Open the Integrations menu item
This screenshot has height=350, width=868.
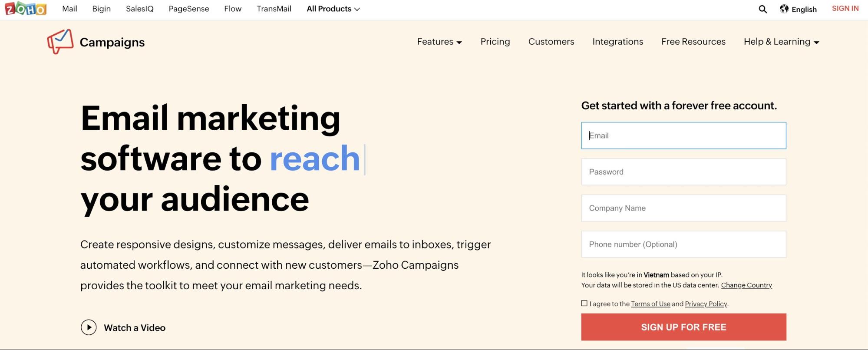tap(617, 42)
